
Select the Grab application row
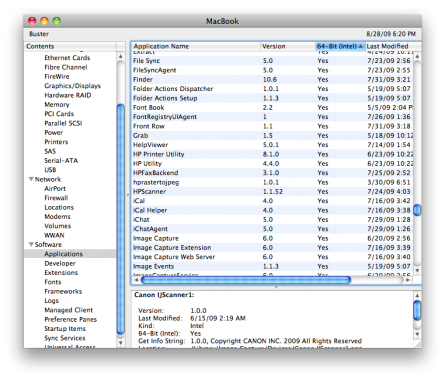pyautogui.click(x=272, y=135)
